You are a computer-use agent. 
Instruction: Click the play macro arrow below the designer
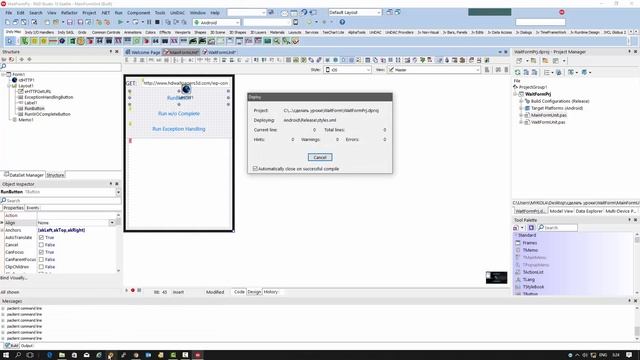pos(127,290)
